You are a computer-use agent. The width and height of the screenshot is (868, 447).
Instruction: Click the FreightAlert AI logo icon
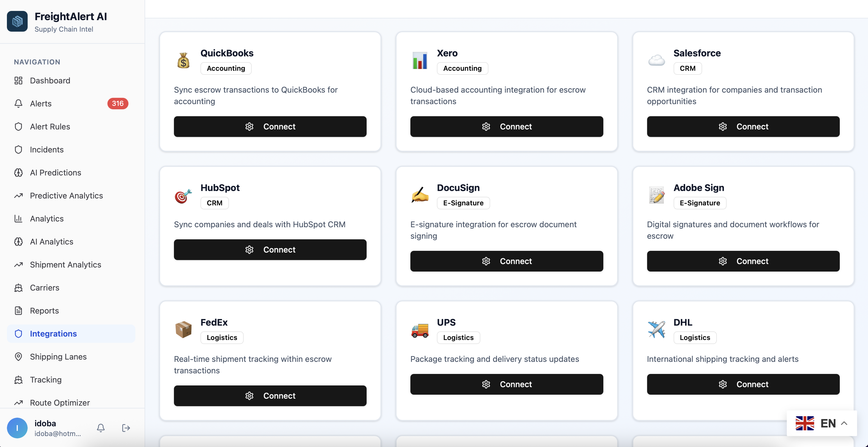(17, 22)
